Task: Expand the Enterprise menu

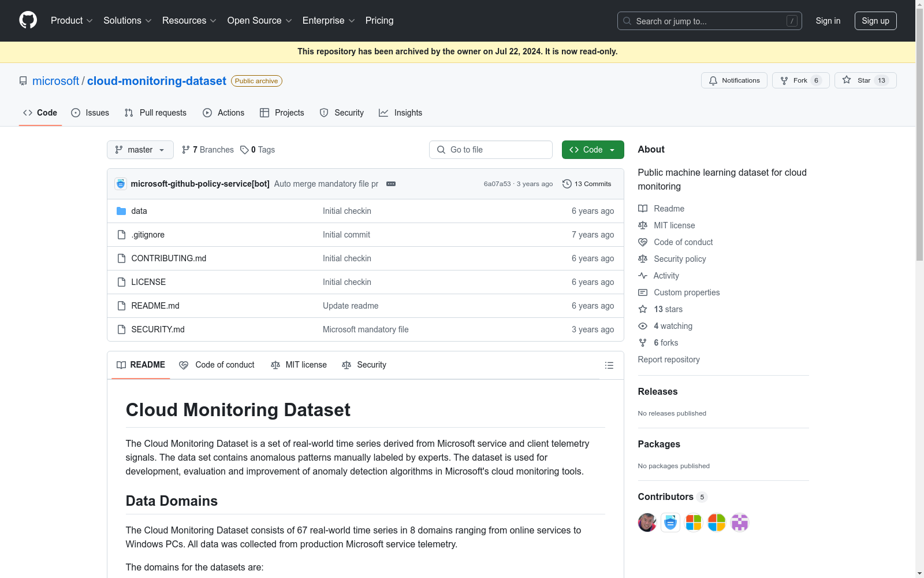Action: [329, 20]
